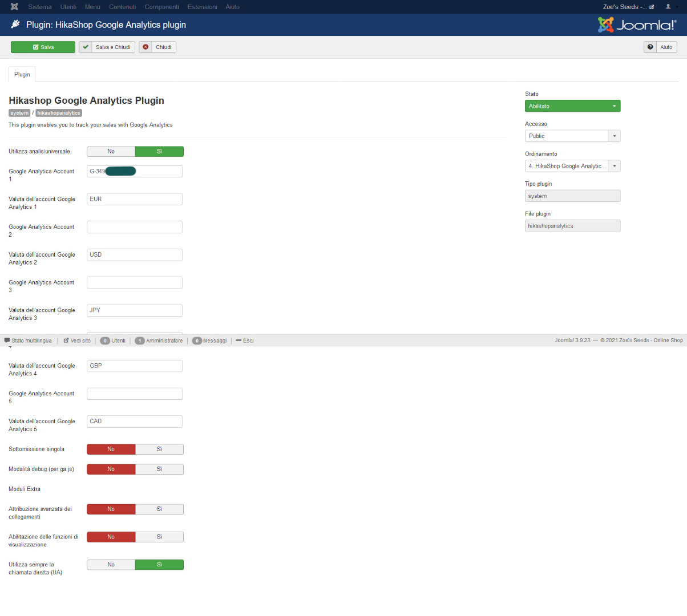Click Google Analytics Account 1 field

[x=135, y=171]
